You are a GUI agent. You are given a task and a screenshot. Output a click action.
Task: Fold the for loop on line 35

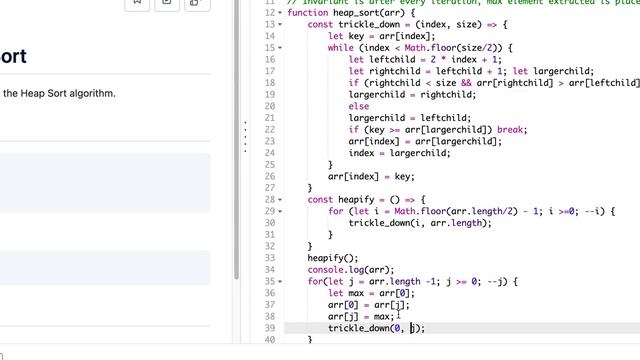[x=280, y=282]
